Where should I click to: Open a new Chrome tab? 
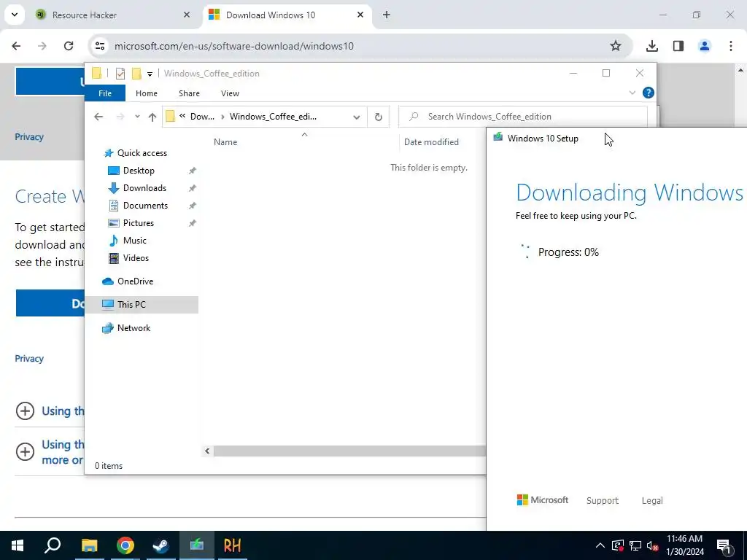[x=387, y=15]
